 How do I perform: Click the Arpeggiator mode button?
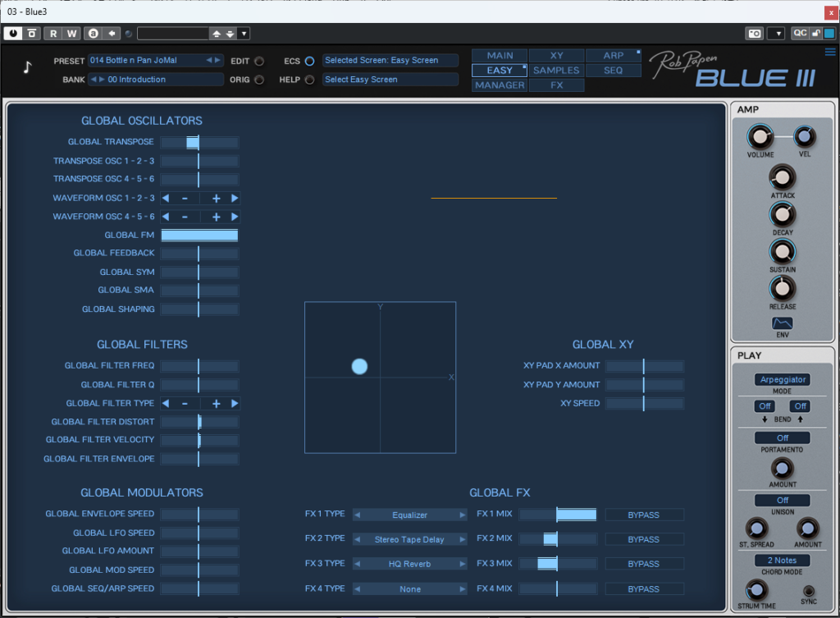point(782,379)
